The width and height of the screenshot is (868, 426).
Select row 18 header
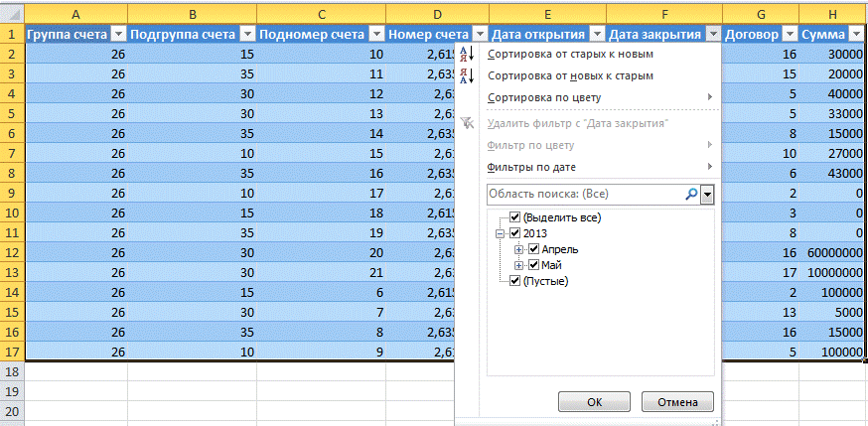pyautogui.click(x=12, y=369)
